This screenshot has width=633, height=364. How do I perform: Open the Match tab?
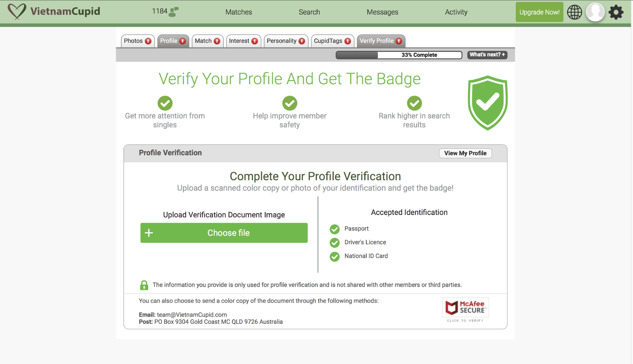tap(207, 41)
